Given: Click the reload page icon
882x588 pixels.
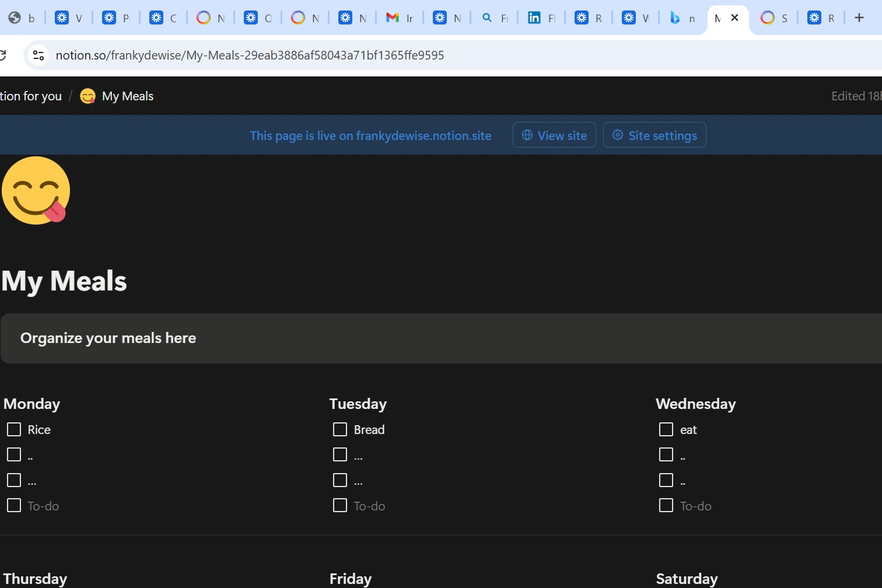Looking at the screenshot, I should tap(5, 55).
